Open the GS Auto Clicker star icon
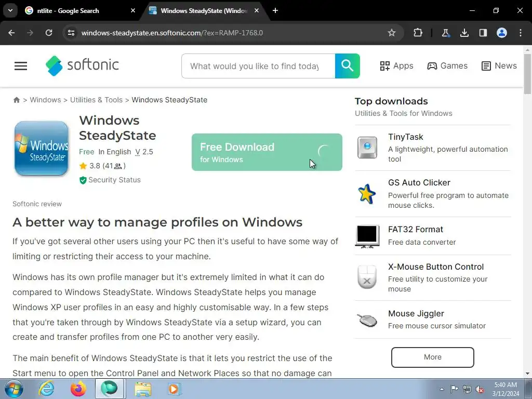The height and width of the screenshot is (399, 532). point(367,194)
